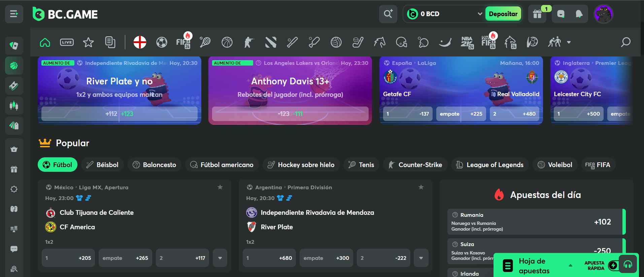This screenshot has width=644, height=277.
Task: Select the wrestling fighters icon
Action: [x=554, y=42]
